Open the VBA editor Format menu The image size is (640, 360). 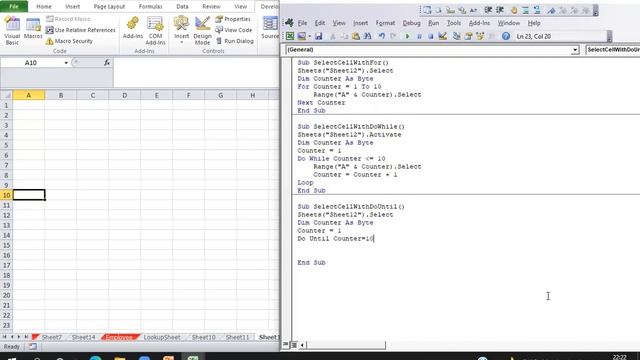pyautogui.click(x=385, y=23)
